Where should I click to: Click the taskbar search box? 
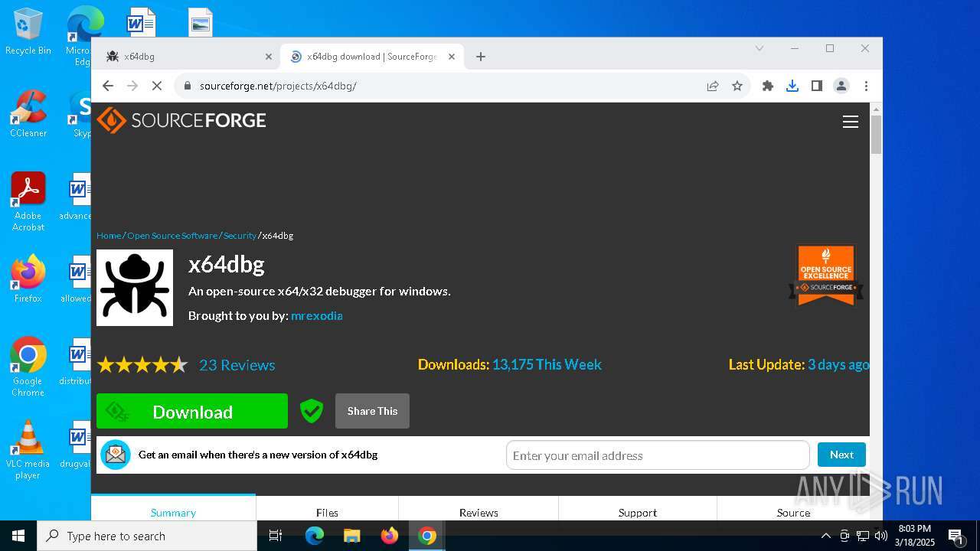[147, 536]
